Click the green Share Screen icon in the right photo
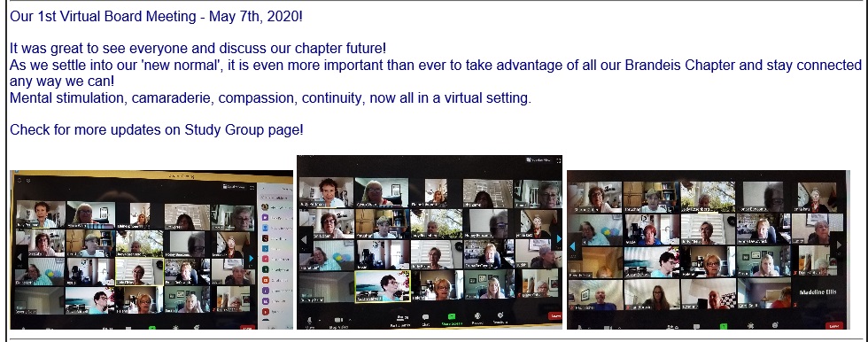868x342 pixels. point(725,327)
